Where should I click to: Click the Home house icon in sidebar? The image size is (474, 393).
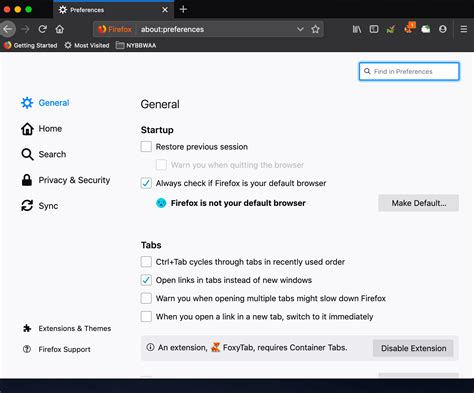click(x=27, y=129)
